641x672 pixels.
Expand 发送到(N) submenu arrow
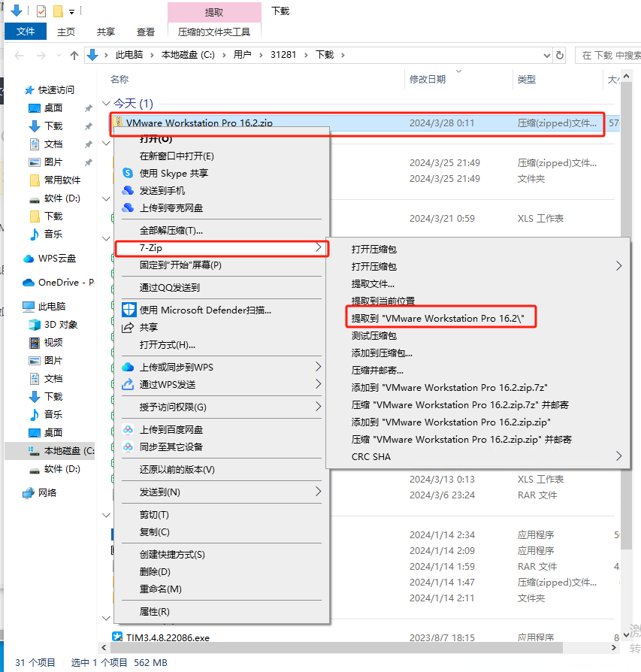(318, 491)
